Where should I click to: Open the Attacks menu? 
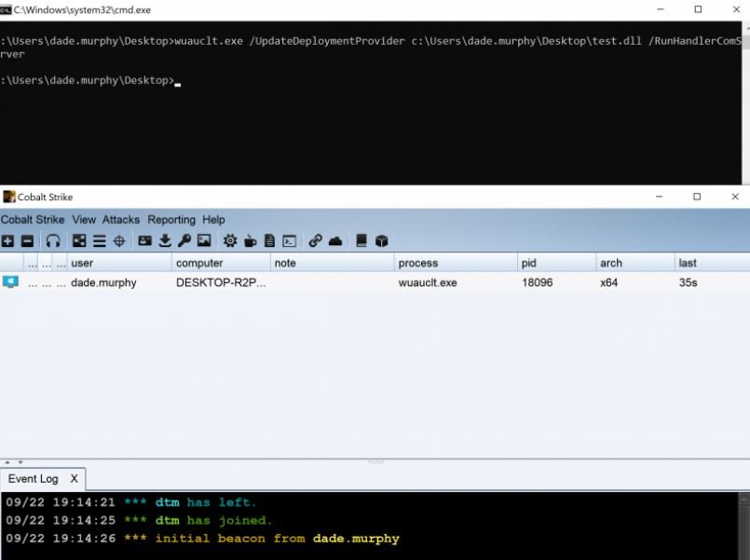tap(121, 220)
